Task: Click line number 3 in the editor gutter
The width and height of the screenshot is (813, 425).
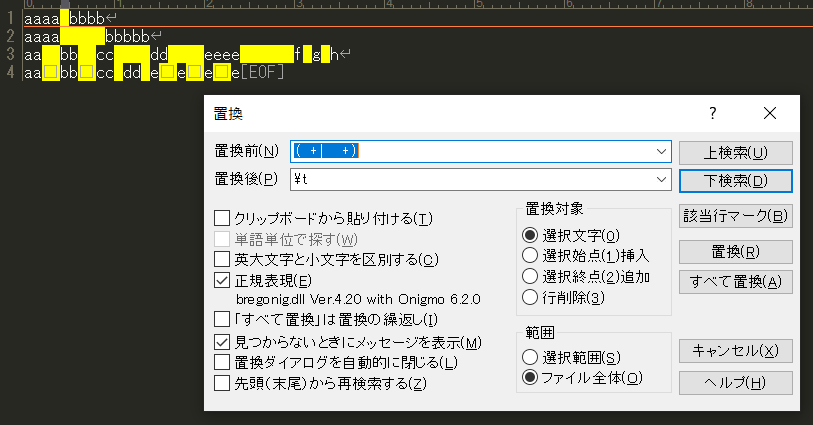Action: tap(10, 54)
